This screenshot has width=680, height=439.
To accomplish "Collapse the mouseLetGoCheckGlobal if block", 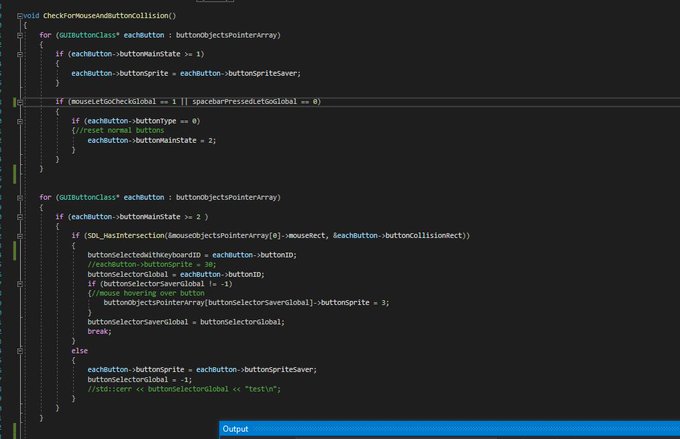I will tap(20, 102).
